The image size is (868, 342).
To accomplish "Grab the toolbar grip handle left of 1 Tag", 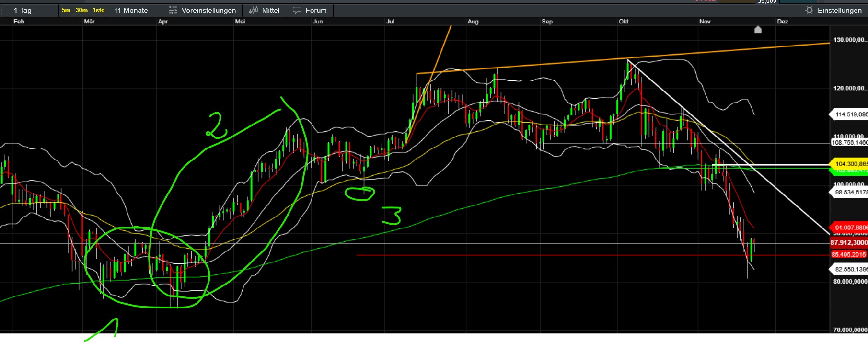I will pos(2,10).
